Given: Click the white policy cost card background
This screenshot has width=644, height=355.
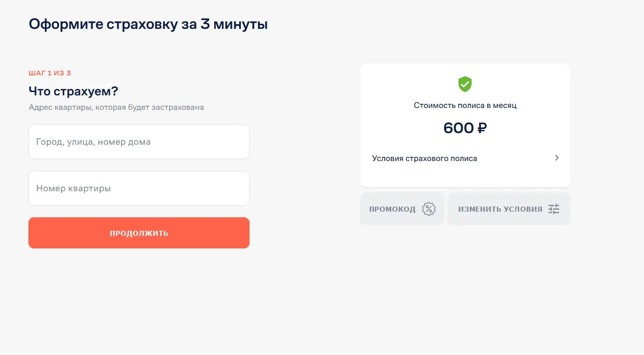Looking at the screenshot, I should pos(465,125).
